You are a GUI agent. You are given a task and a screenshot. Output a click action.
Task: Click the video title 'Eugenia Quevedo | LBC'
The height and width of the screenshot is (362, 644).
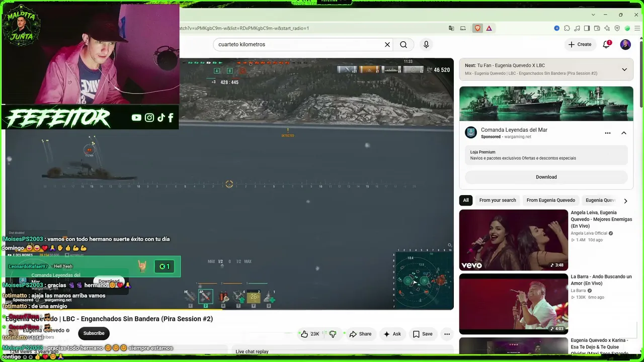pyautogui.click(x=109, y=319)
